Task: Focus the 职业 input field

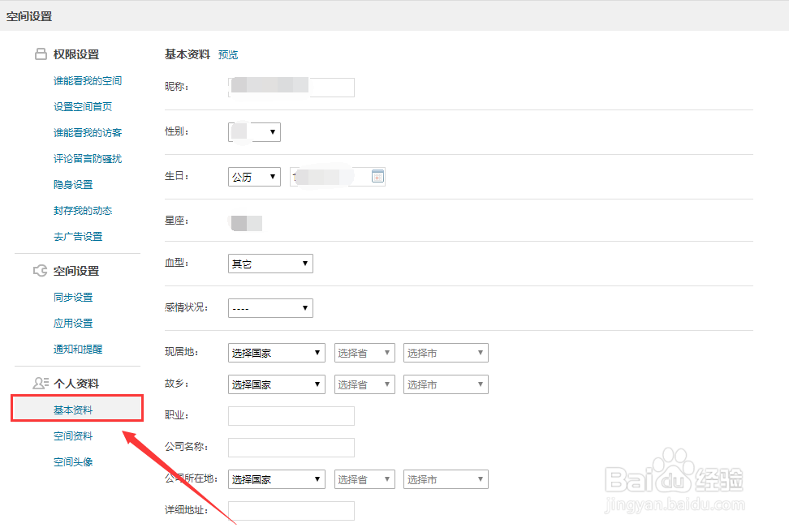Action: (291, 416)
